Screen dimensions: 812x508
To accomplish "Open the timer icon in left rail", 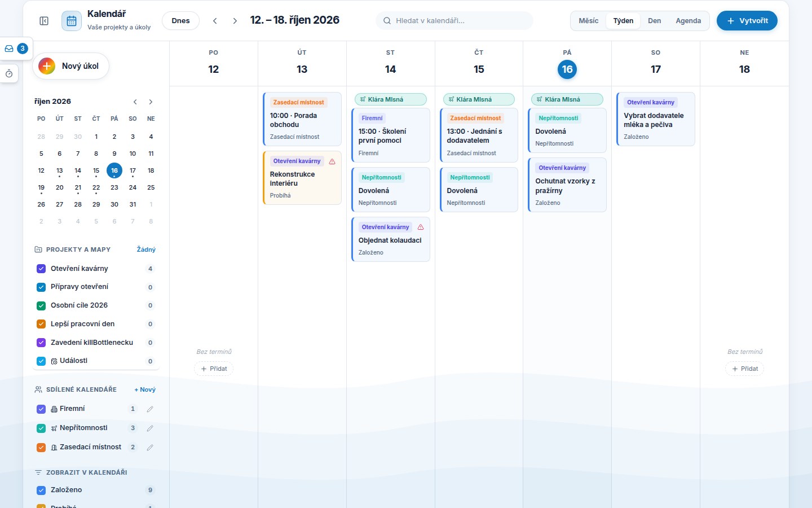I will click(x=9, y=73).
